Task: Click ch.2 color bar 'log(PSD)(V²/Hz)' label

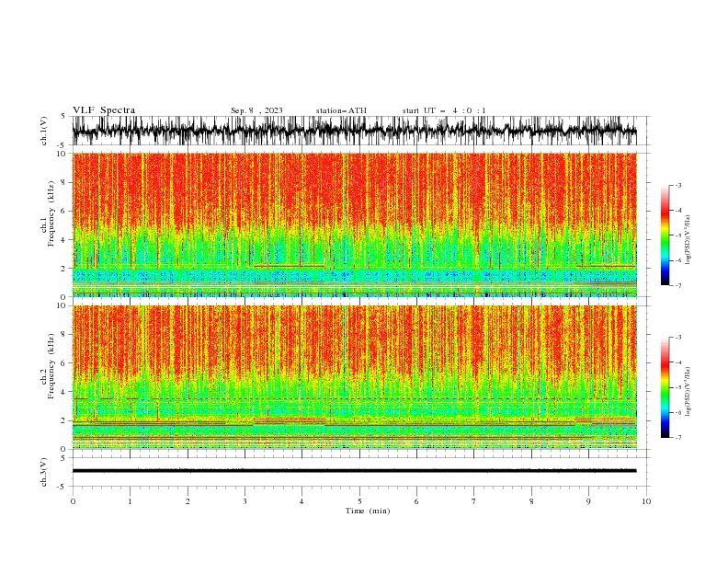Action: pos(688,392)
